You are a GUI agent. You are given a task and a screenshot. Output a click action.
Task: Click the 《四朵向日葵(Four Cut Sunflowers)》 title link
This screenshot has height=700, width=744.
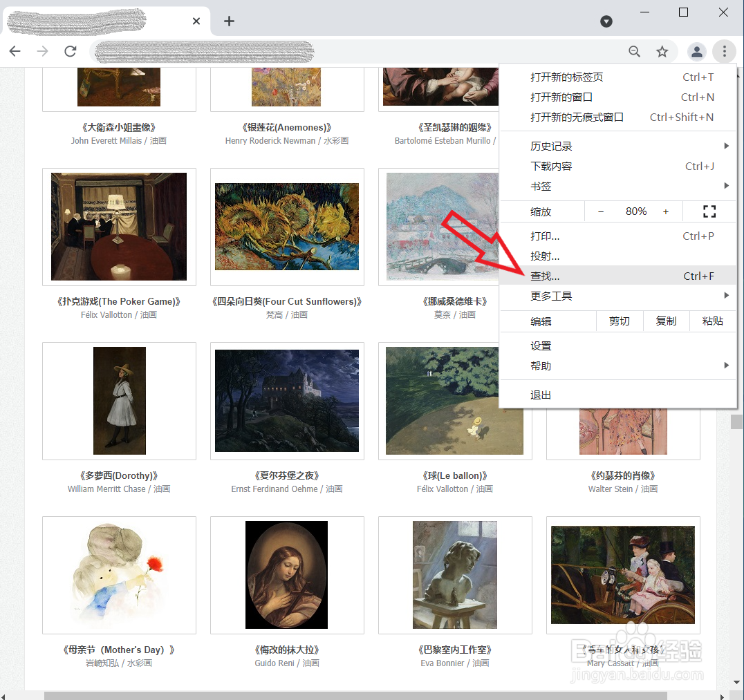point(286,301)
